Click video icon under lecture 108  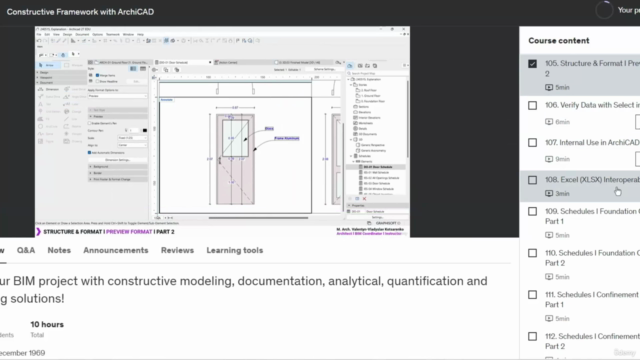[549, 193]
